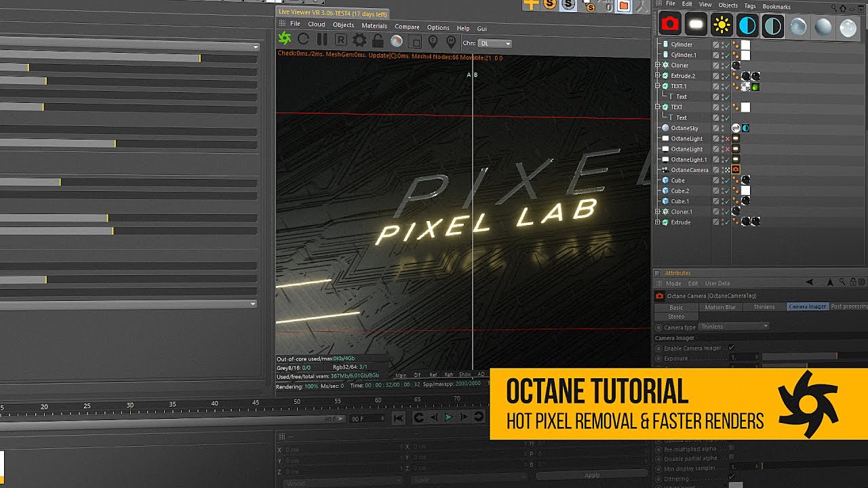Restart render using the circular arrow icon

pos(304,39)
